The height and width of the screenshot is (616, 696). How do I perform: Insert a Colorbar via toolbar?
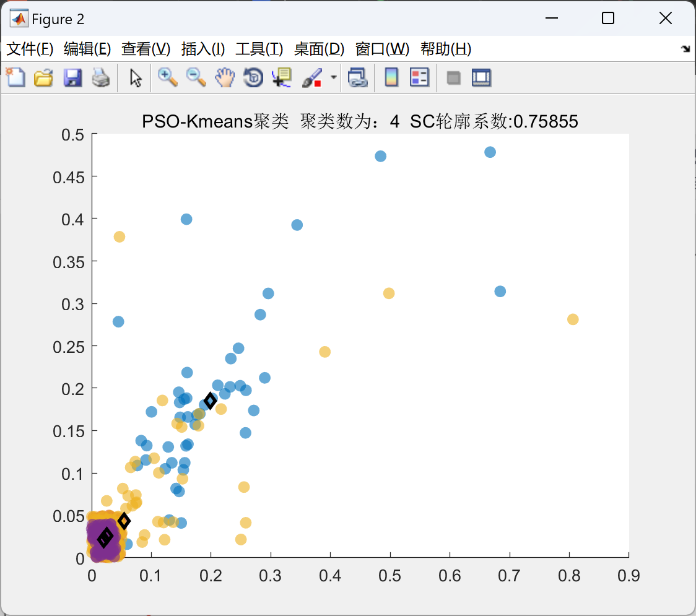click(391, 77)
